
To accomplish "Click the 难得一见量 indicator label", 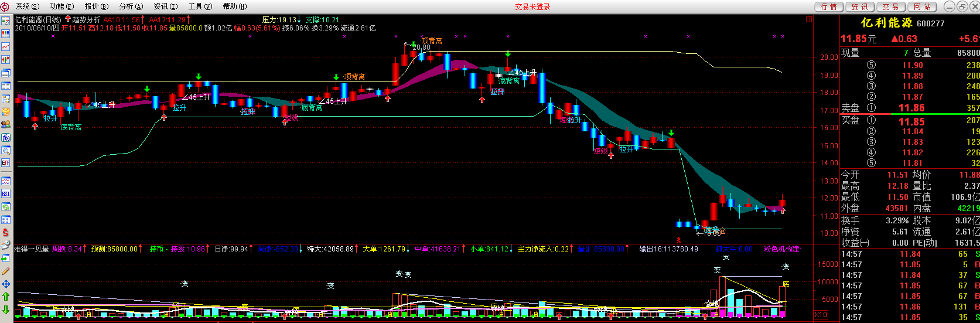I will [32, 249].
